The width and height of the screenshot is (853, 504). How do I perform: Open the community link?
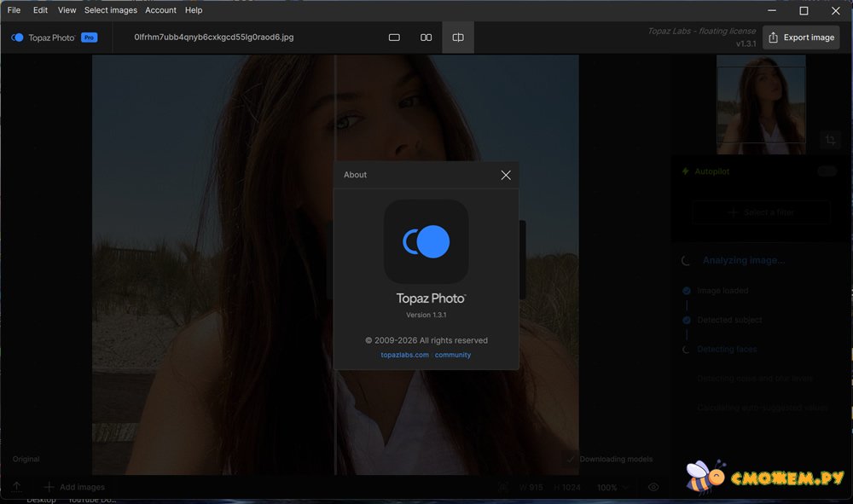tap(453, 355)
